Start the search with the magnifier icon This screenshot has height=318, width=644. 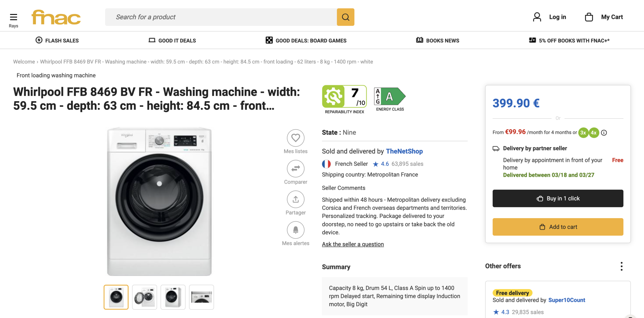[345, 17]
